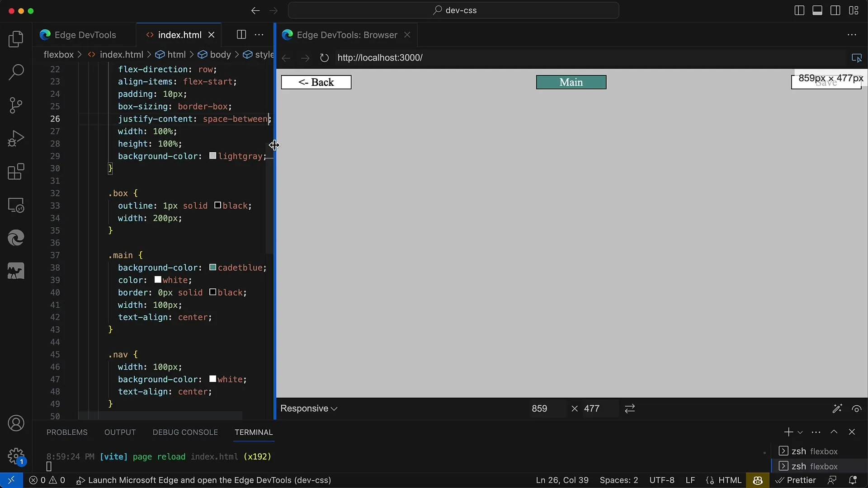Open the Microsoft Edge Tools view
Viewport: 868px width, 488px height.
[16, 238]
